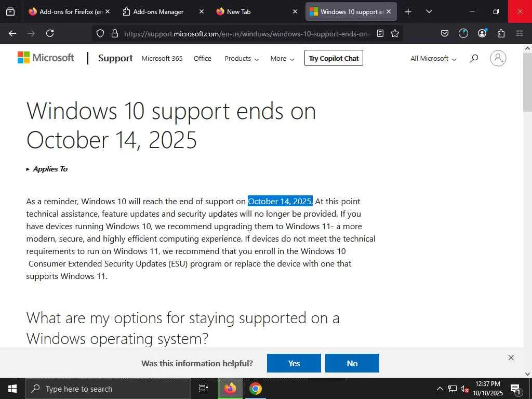Save page to Pocket icon

pyautogui.click(x=445, y=33)
